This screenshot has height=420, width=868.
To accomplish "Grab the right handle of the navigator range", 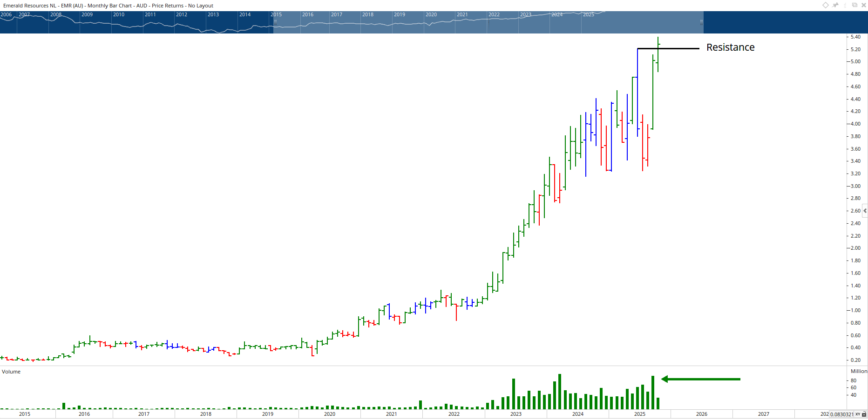I will pyautogui.click(x=701, y=22).
